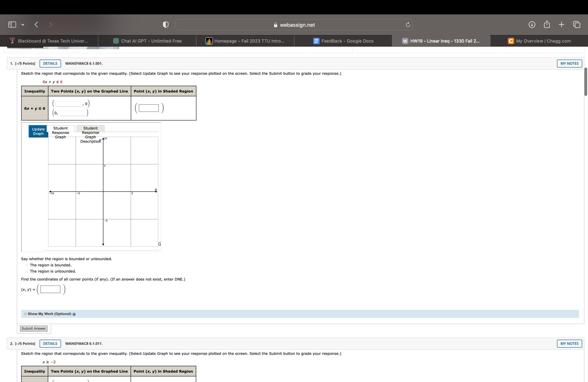Open the sidebar options dropdown chevron
The image size is (588, 382).
tap(23, 25)
